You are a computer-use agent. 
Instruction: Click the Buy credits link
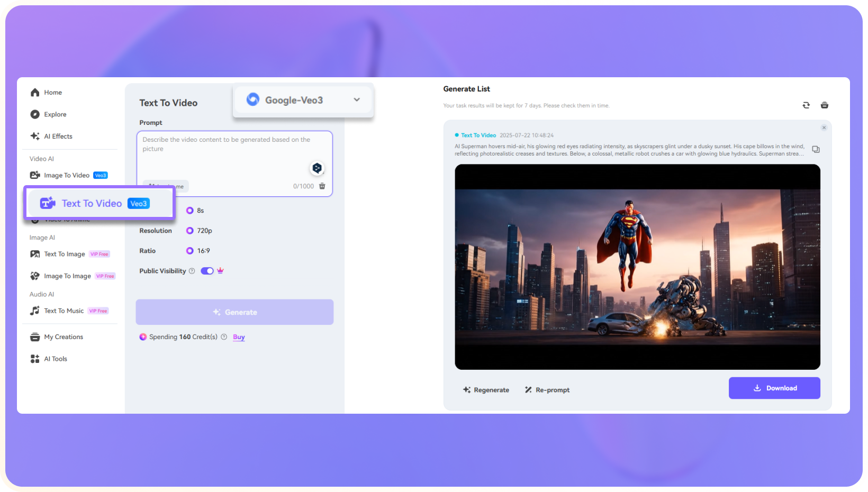click(239, 337)
